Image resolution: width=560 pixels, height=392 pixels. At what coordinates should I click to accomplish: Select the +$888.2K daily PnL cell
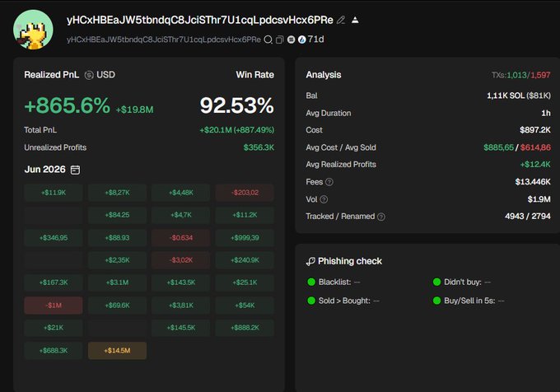tap(245, 328)
